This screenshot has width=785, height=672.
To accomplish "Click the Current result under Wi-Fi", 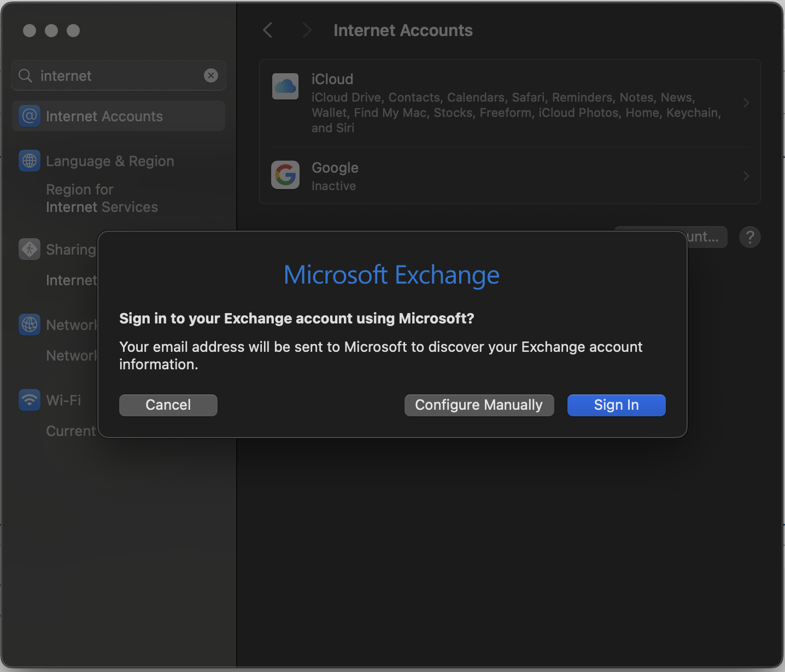I will point(71,431).
